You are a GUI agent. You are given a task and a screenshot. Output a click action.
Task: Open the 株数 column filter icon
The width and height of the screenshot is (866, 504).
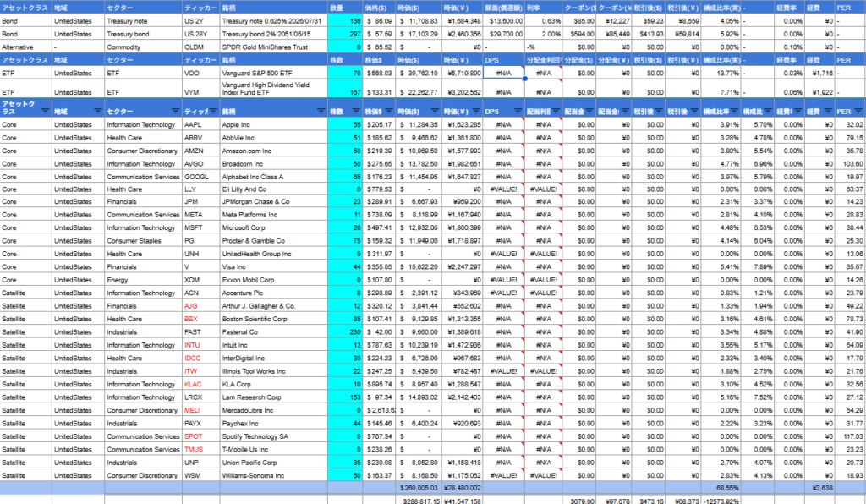(356, 111)
